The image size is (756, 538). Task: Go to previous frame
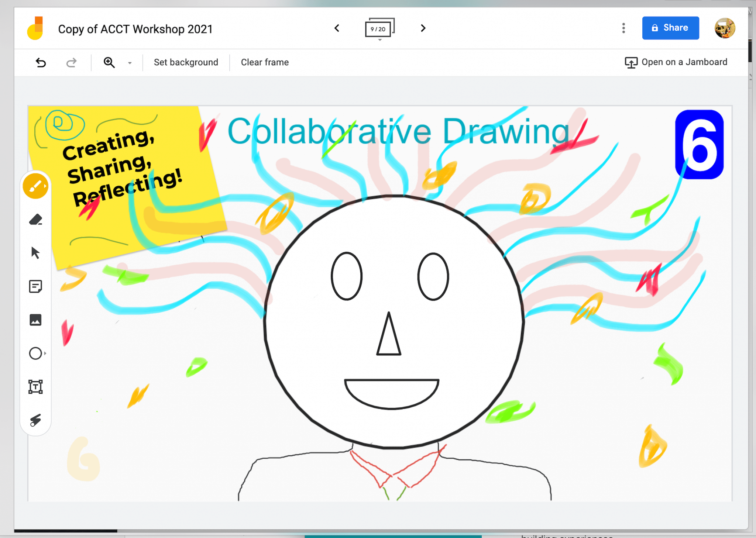(x=337, y=28)
